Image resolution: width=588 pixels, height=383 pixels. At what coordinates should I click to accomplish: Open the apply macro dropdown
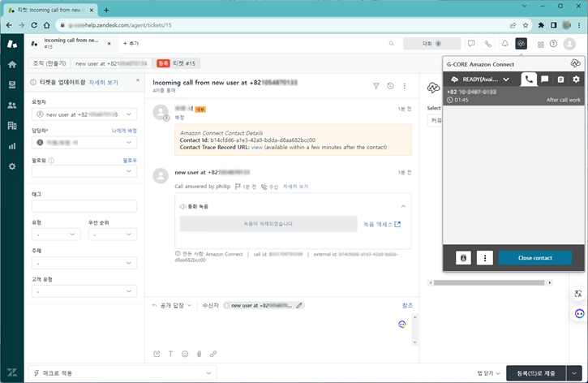[122, 373]
